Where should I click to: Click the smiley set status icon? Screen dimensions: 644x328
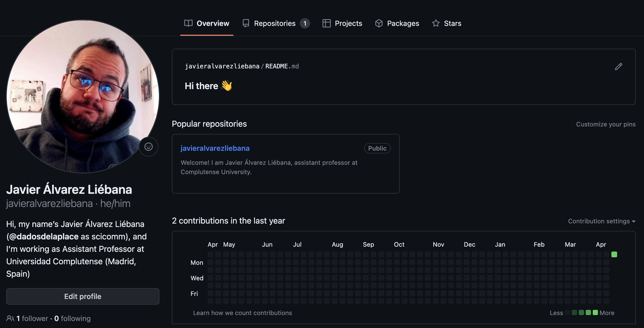pos(148,147)
